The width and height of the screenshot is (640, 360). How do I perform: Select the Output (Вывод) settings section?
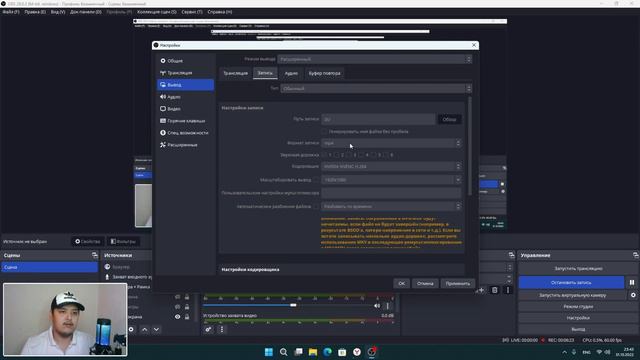tap(185, 85)
